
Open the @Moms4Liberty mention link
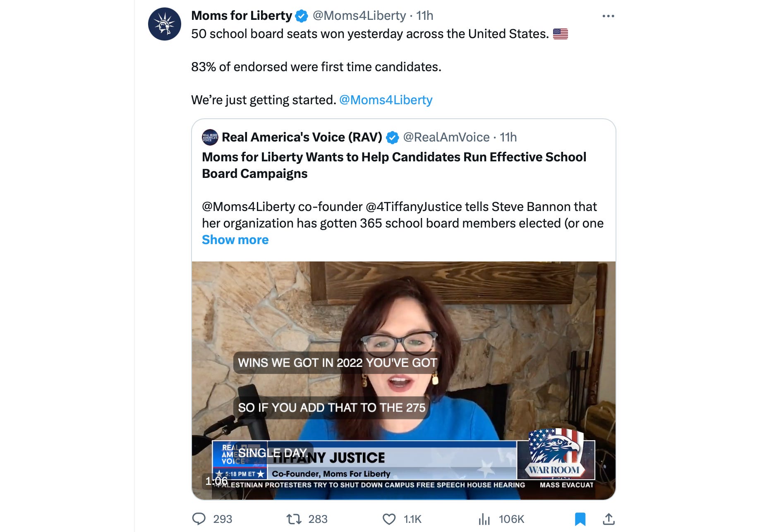pyautogui.click(x=386, y=100)
